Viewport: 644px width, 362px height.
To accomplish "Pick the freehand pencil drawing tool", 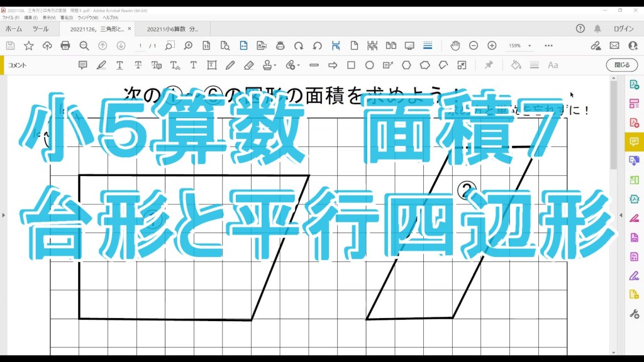I will [230, 65].
